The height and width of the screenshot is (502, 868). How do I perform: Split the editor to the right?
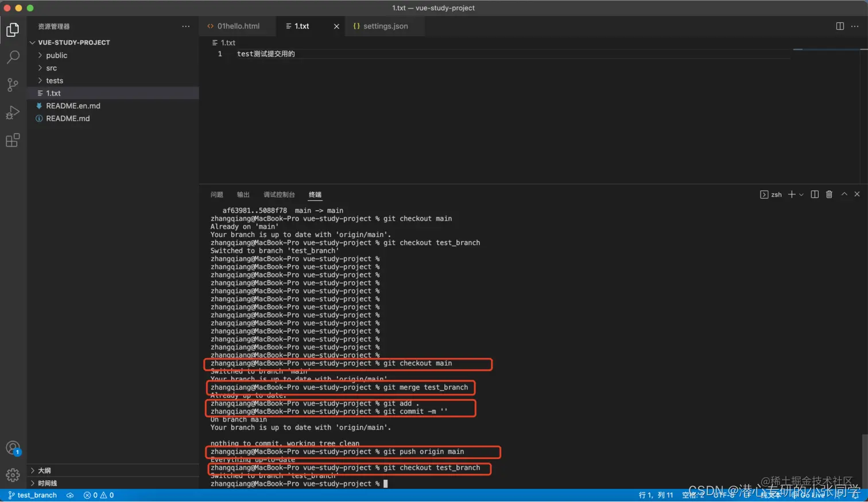click(840, 26)
